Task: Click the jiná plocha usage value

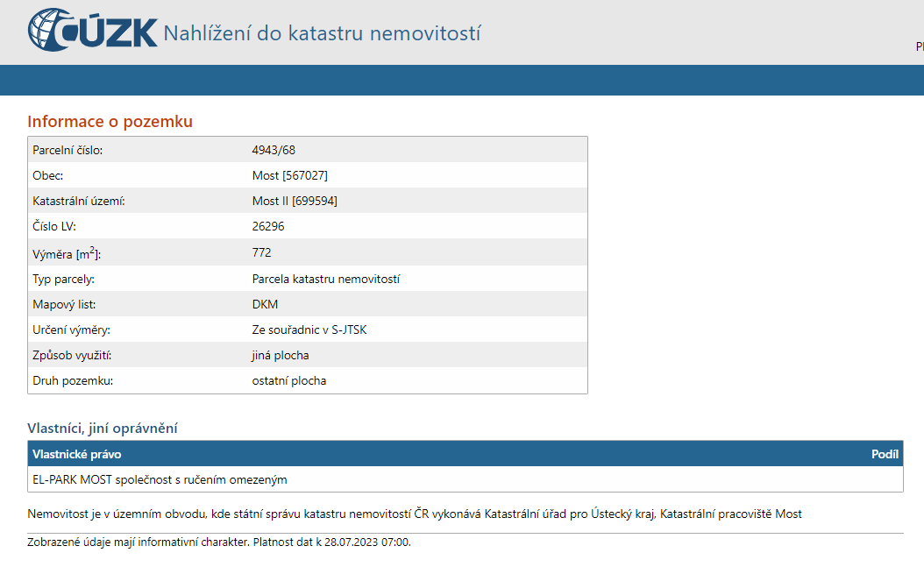Action: [280, 355]
